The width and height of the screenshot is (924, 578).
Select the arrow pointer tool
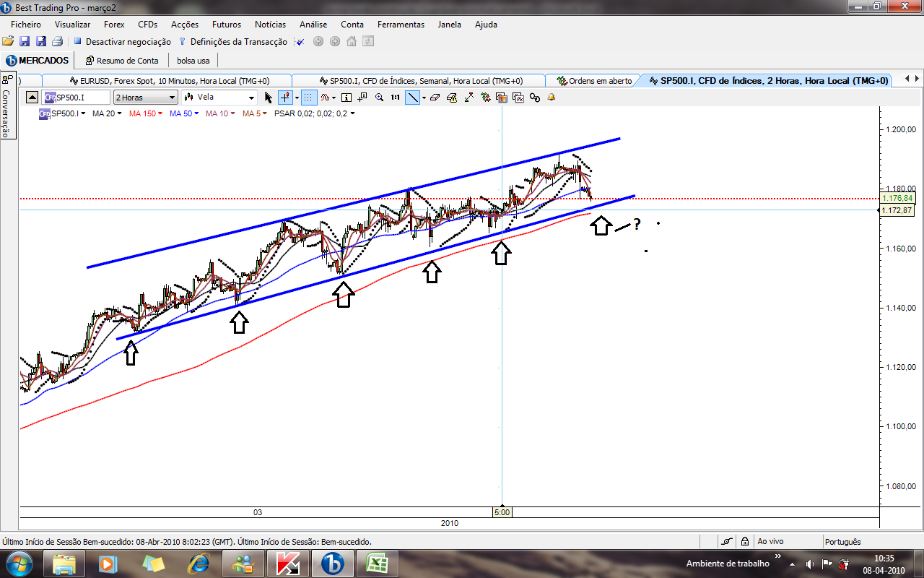point(269,98)
